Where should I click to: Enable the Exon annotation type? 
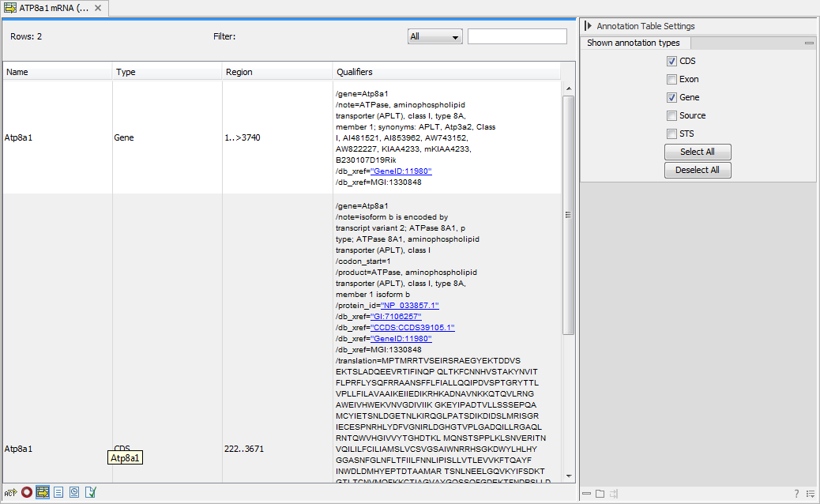[x=672, y=80]
